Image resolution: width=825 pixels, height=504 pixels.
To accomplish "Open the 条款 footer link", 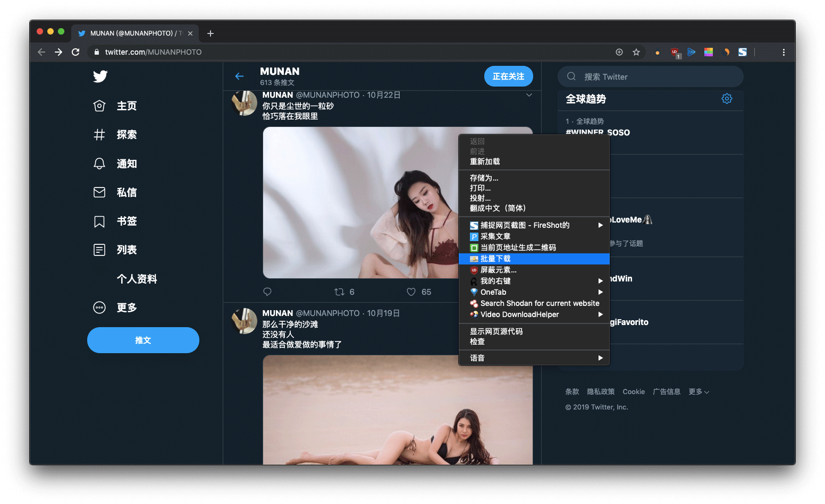I will [572, 392].
